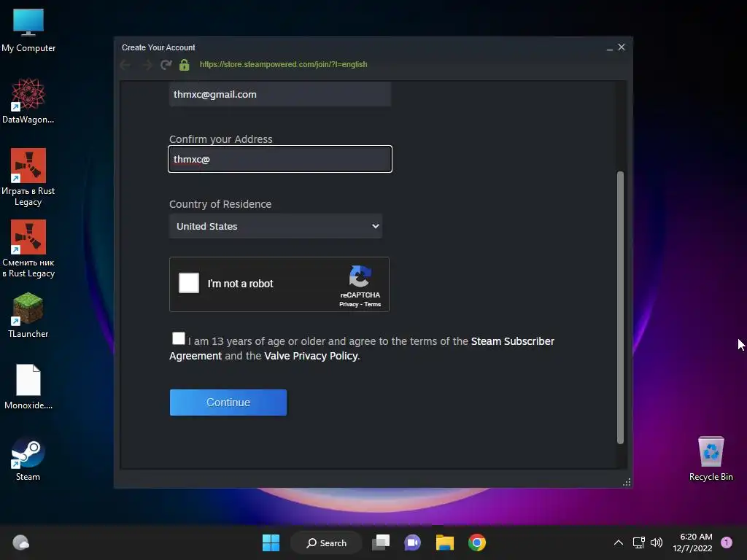The image size is (747, 560).
Task: Open the network status tray icon
Action: tap(638, 542)
